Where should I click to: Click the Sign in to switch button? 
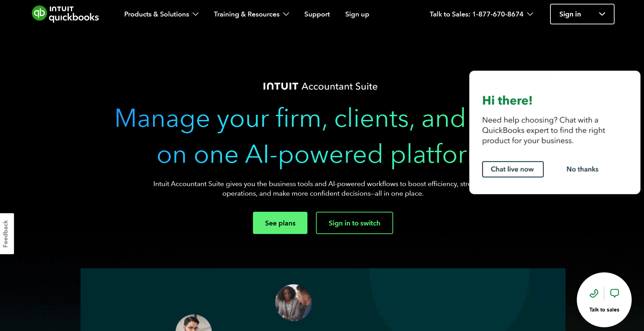point(354,223)
